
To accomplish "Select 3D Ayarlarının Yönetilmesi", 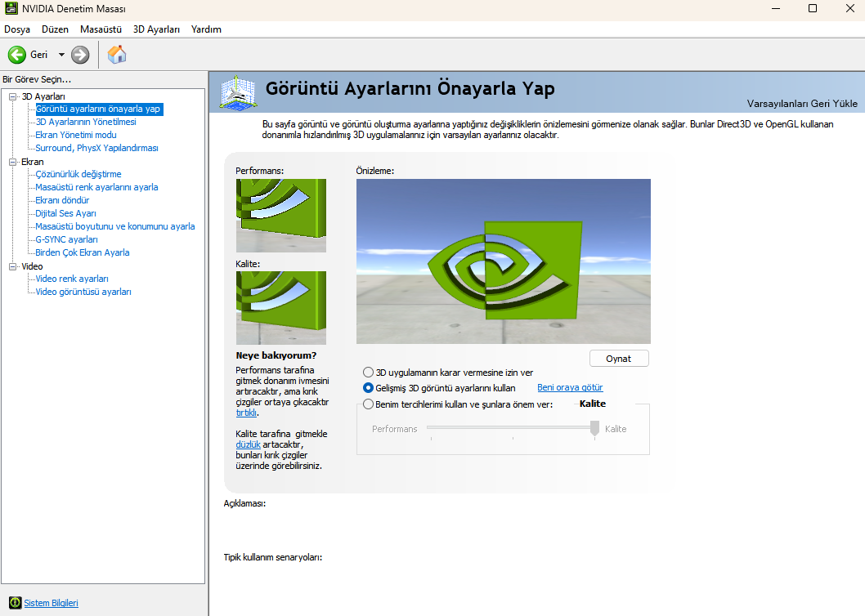I will [x=86, y=122].
